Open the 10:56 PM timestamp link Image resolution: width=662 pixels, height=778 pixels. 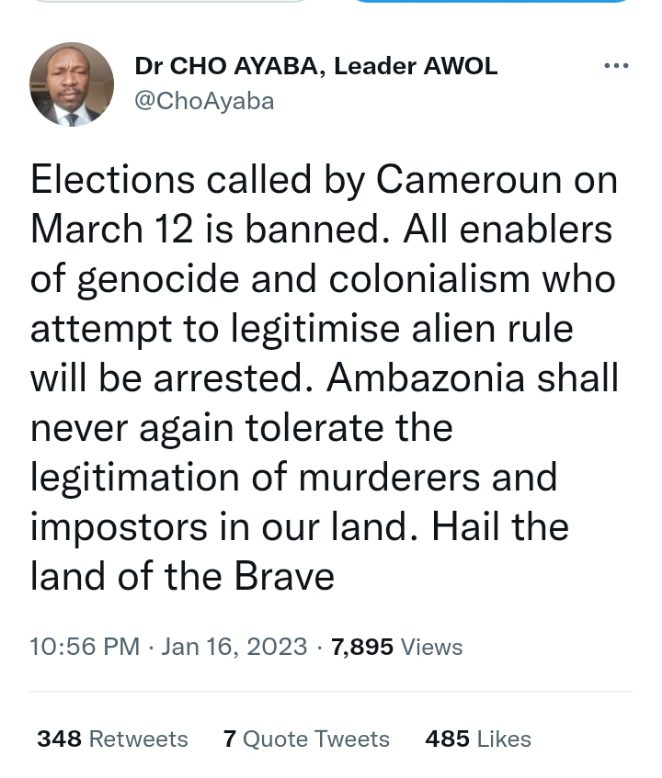pyautogui.click(x=84, y=647)
